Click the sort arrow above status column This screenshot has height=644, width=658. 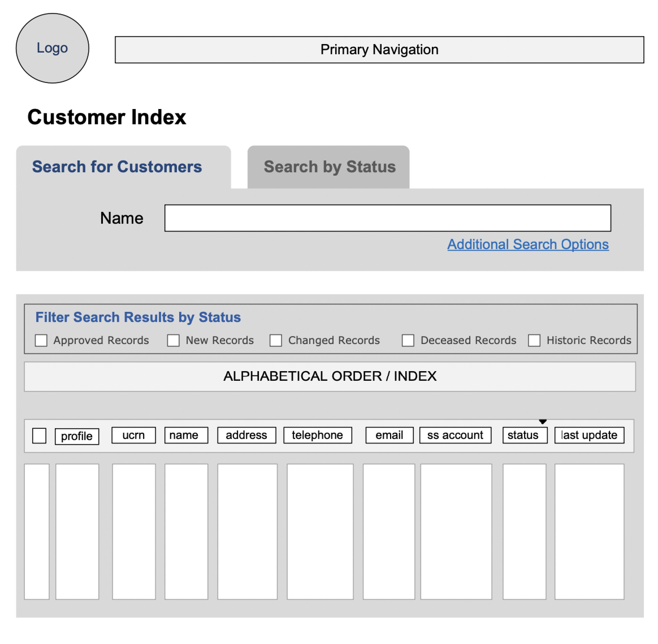coord(543,421)
